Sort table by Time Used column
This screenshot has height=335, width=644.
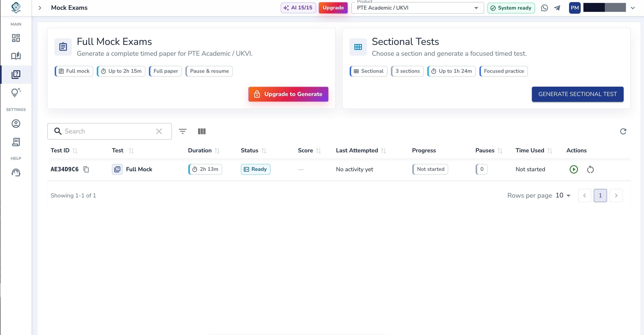[550, 151]
